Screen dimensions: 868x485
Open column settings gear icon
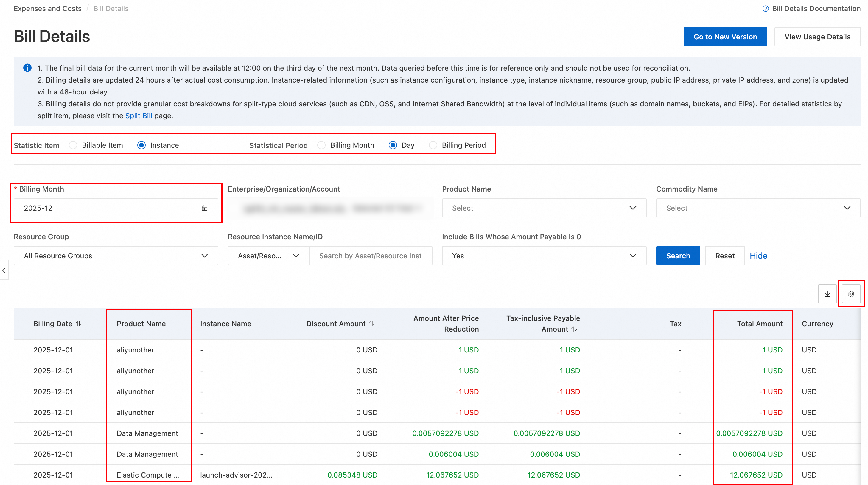click(851, 294)
